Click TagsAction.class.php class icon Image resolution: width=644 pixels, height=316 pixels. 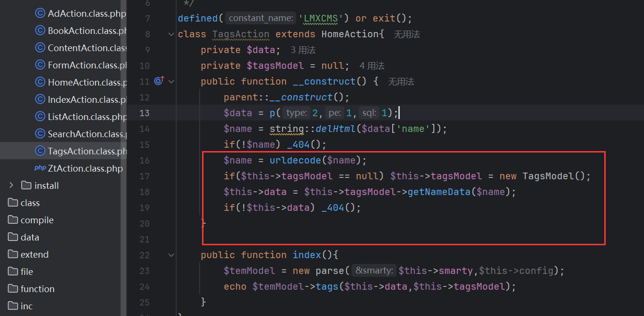[x=40, y=151]
